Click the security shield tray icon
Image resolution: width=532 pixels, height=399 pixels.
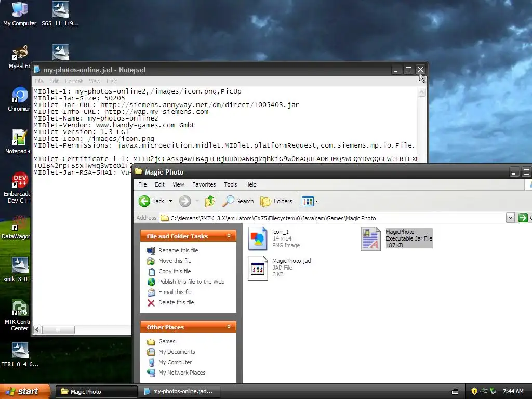pyautogui.click(x=474, y=391)
